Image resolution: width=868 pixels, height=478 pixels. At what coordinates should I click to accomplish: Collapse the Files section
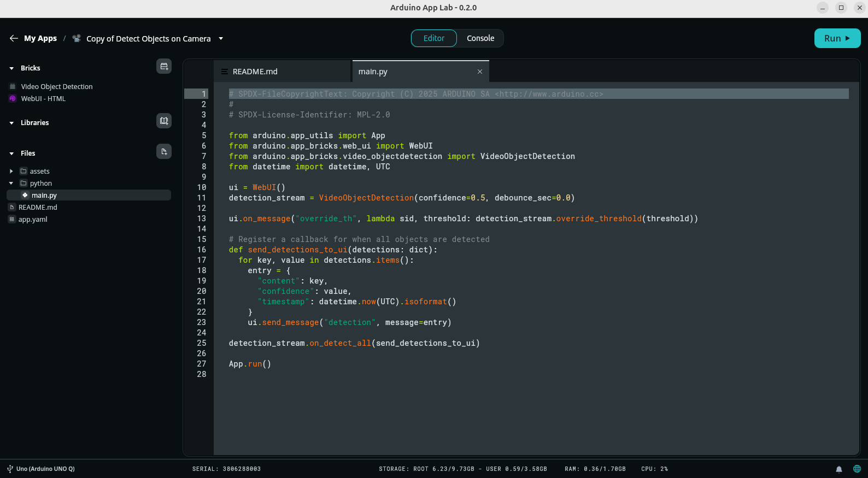(11, 154)
